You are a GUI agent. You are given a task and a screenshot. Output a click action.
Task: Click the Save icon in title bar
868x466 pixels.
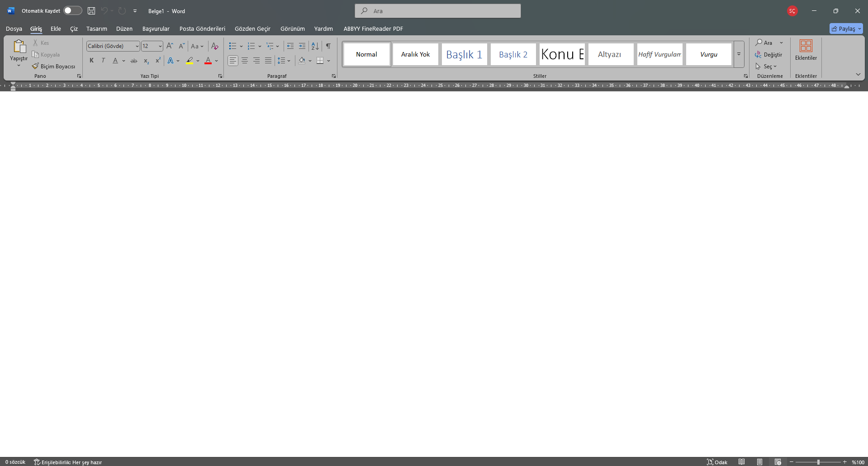pyautogui.click(x=91, y=11)
